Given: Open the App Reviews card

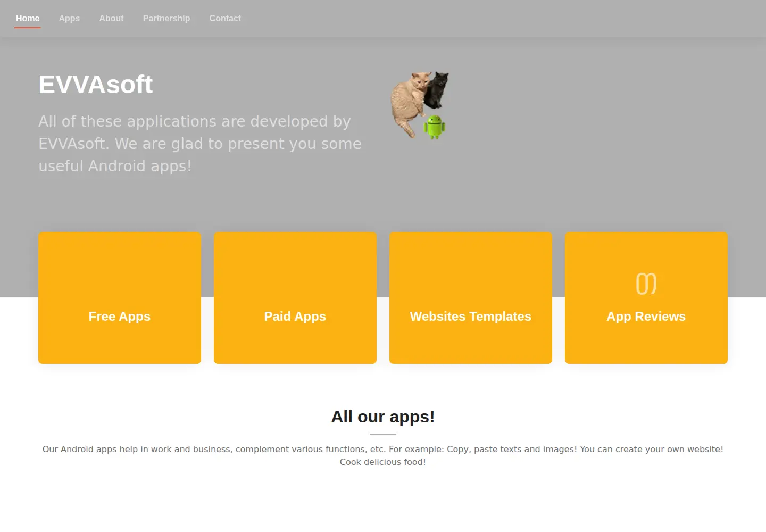Looking at the screenshot, I should click(x=646, y=298).
